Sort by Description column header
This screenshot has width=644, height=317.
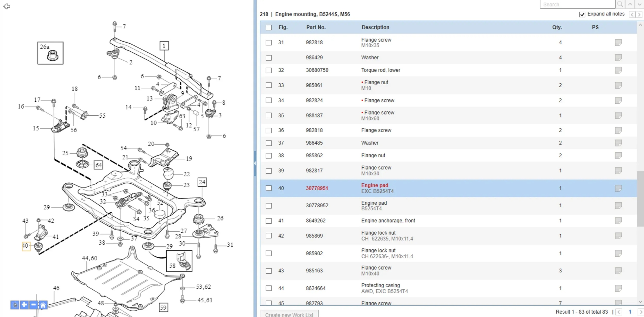click(375, 27)
